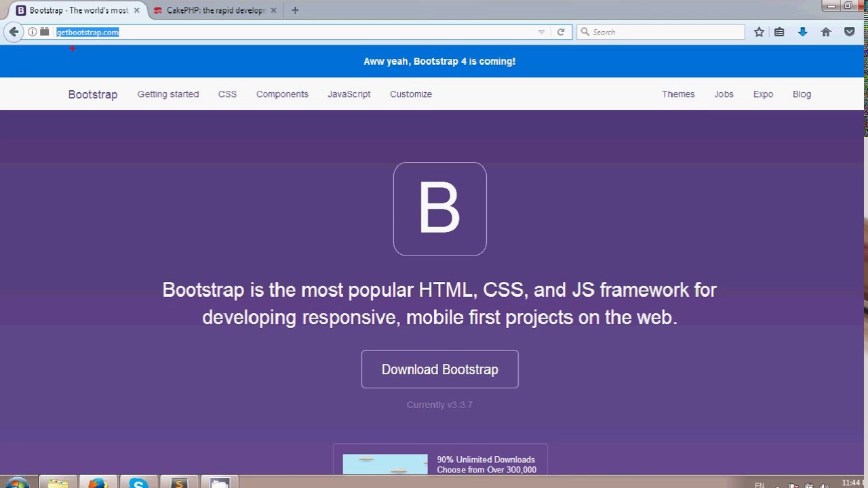Image resolution: width=868 pixels, height=488 pixels.
Task: Click the Bootstrap brand link in navbar
Action: (x=93, y=94)
